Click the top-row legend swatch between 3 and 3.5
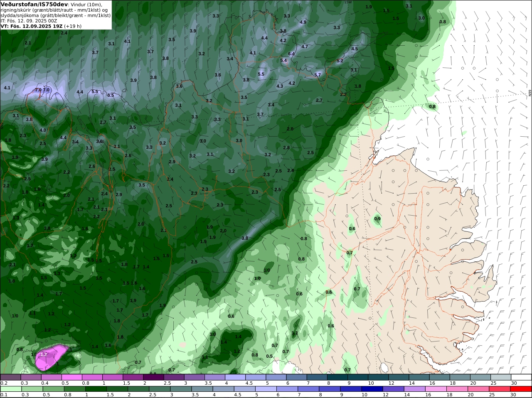The image size is (532, 398). click(194, 377)
